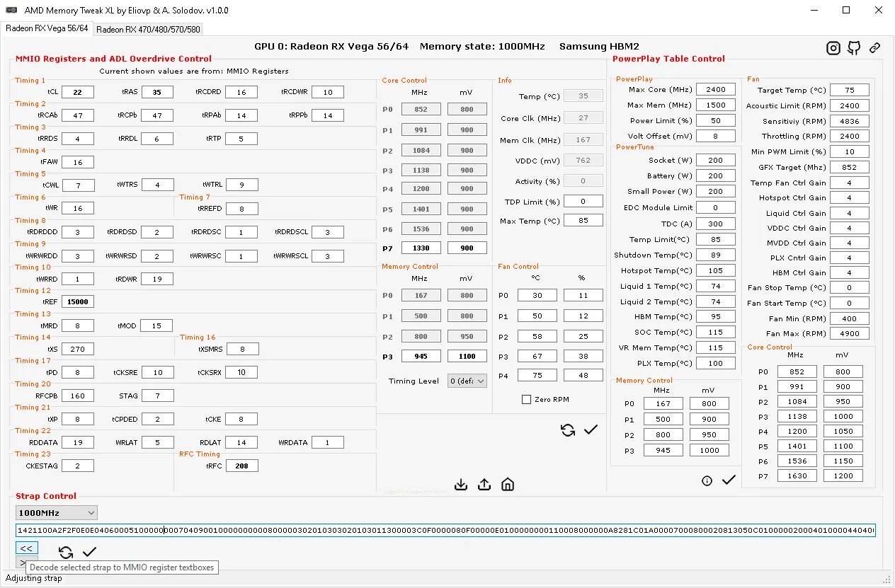
Task: Click ADL Core Control P7 MHz field 1330
Action: [x=421, y=248]
